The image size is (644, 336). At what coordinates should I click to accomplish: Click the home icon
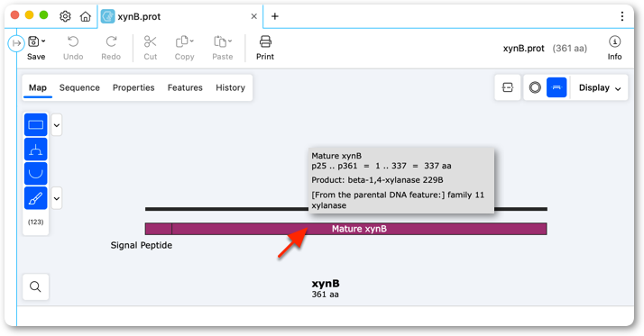(x=86, y=16)
